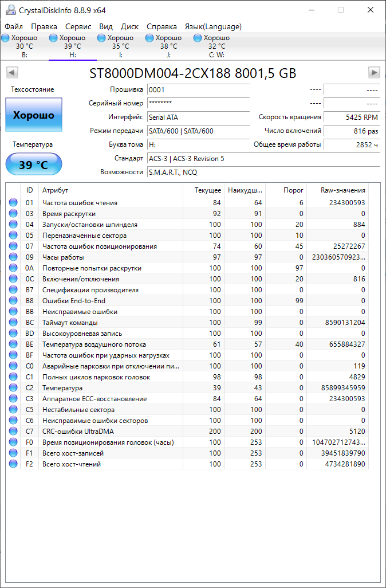Open the Файл menu
The image size is (386, 588).
(14, 26)
